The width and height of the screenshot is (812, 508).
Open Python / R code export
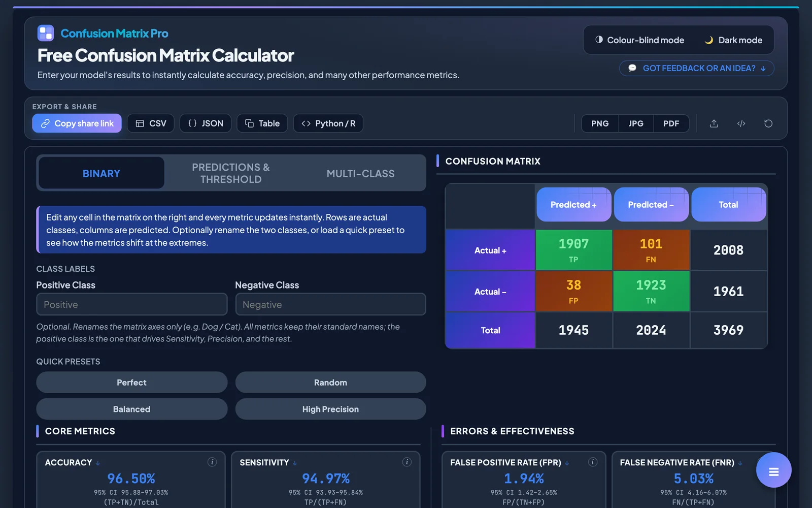coord(328,123)
